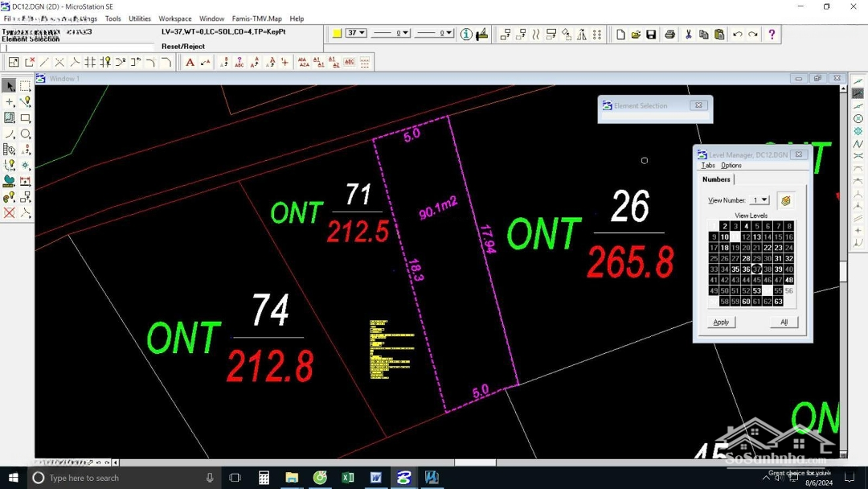The width and height of the screenshot is (868, 489).
Task: Click the All button in Level Manager
Action: pos(784,322)
